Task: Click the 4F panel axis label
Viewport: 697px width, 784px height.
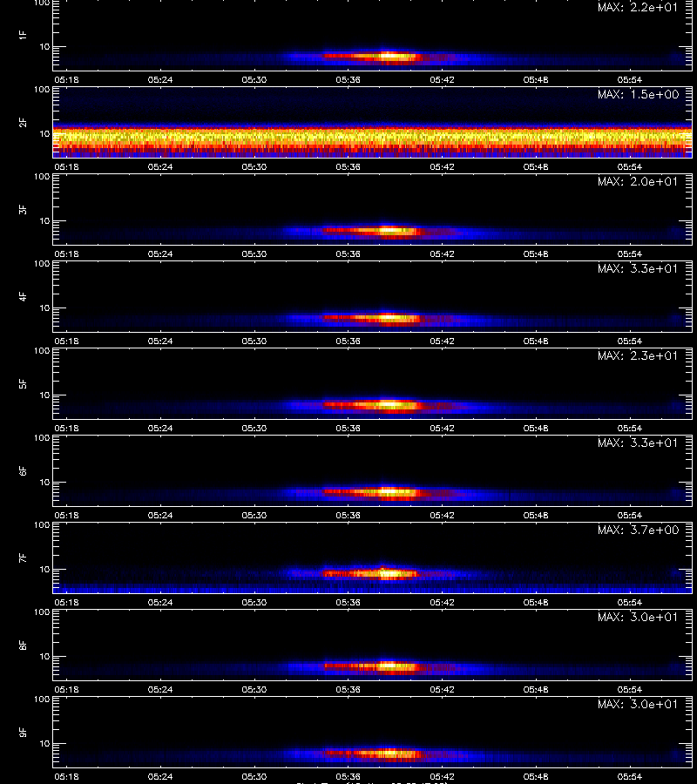Action: [23, 296]
